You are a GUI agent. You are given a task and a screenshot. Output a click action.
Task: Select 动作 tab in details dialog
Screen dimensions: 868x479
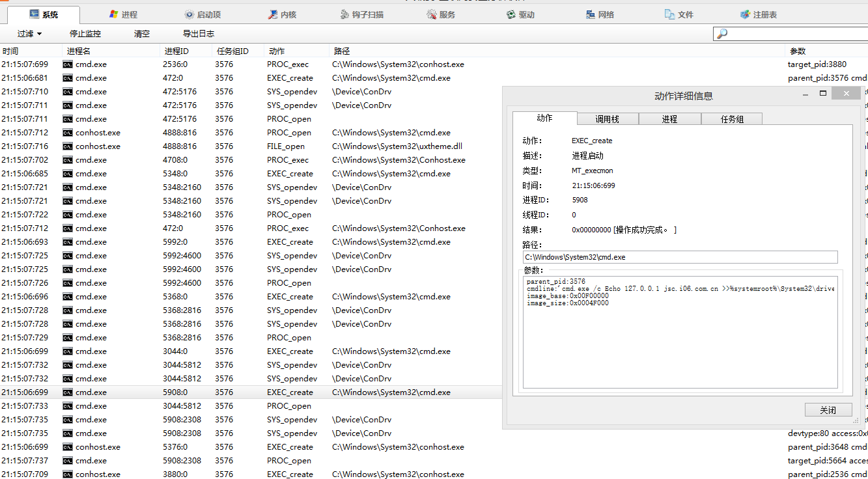[x=544, y=118]
